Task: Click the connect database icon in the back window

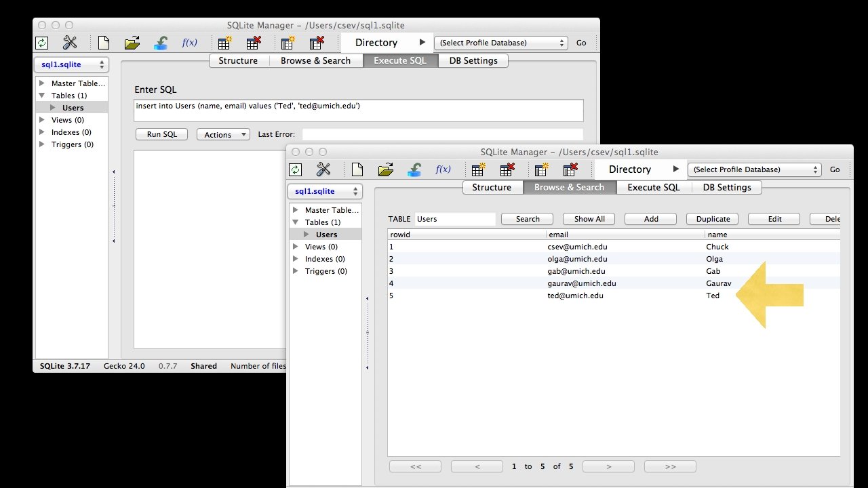Action: (x=161, y=43)
